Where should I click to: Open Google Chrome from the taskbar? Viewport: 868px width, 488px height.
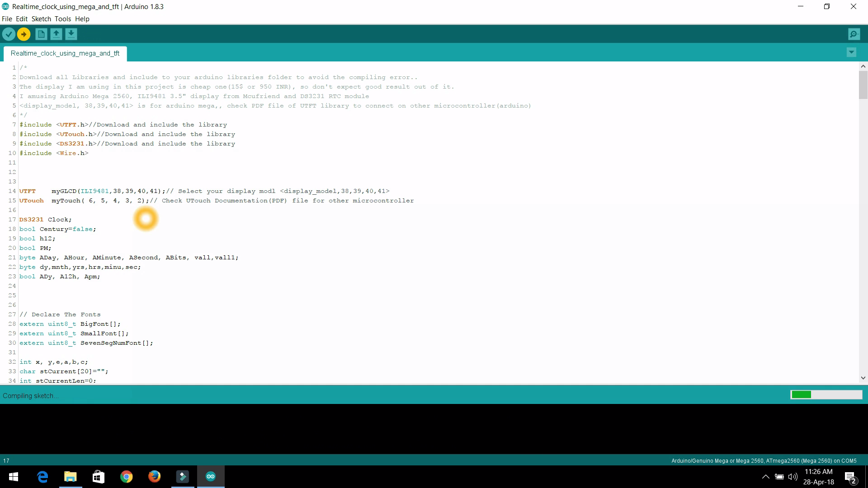pos(126,476)
